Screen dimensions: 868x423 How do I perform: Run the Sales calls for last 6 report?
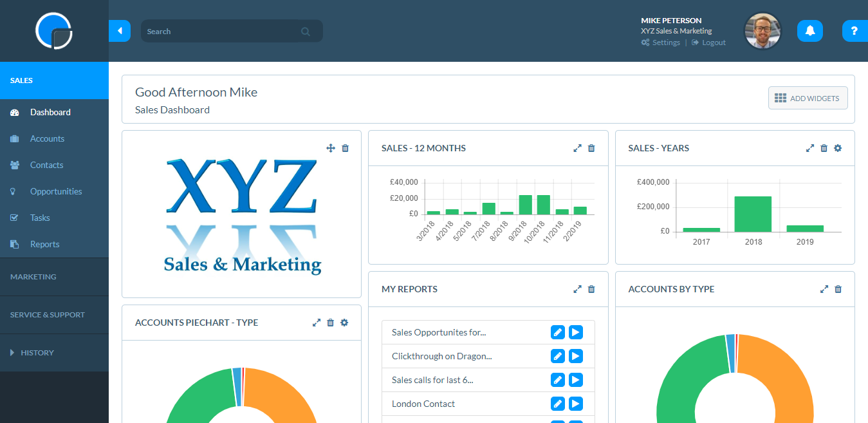pyautogui.click(x=576, y=380)
